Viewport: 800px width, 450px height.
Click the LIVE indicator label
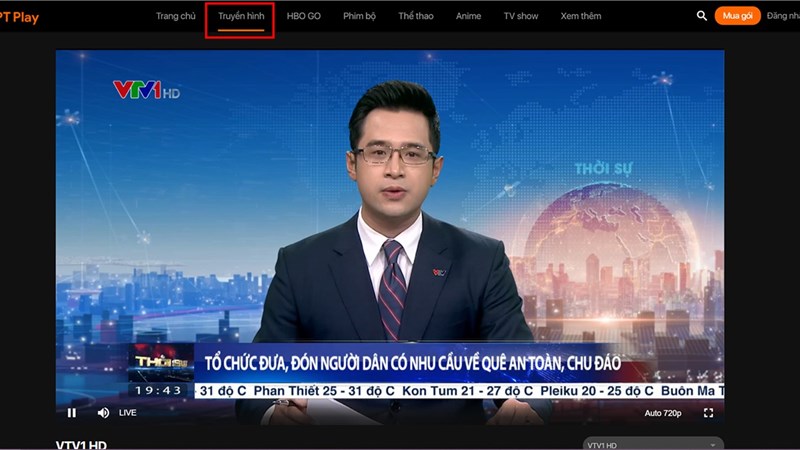(128, 413)
